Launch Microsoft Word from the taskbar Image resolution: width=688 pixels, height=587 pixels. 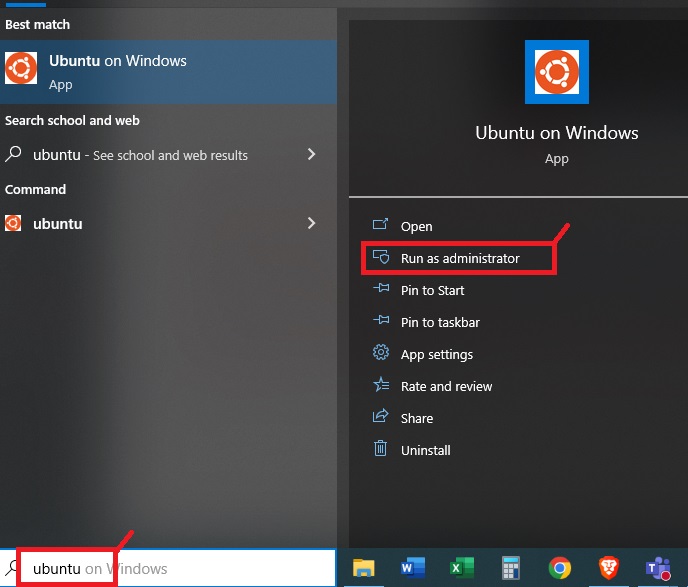413,568
